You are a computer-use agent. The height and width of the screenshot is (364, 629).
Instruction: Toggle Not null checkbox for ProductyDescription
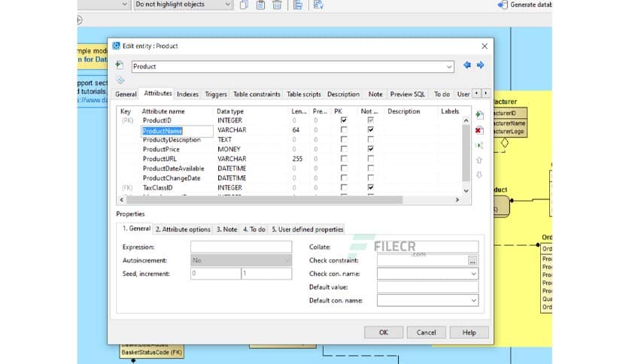(370, 139)
